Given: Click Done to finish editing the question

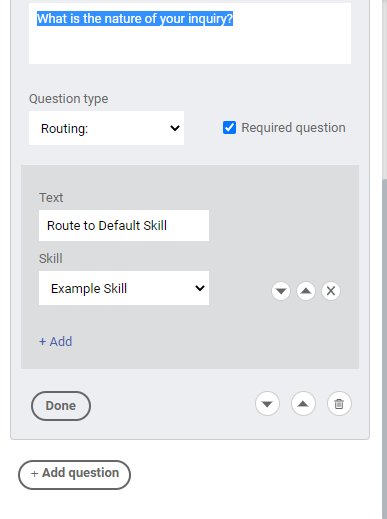Looking at the screenshot, I should (x=61, y=406).
